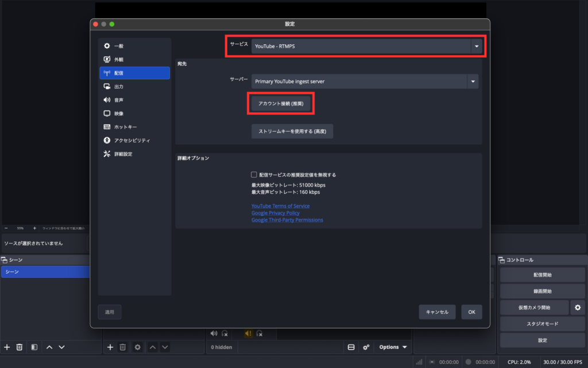Screen dimensions: 588x368
Task: Click the ソースが選択されていません label
Action: 33,243
